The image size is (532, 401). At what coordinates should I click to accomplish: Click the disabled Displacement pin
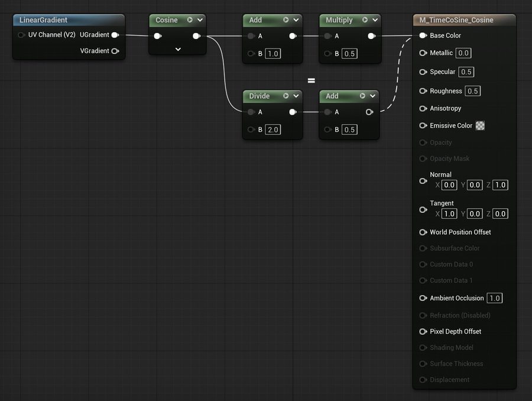(x=423, y=380)
